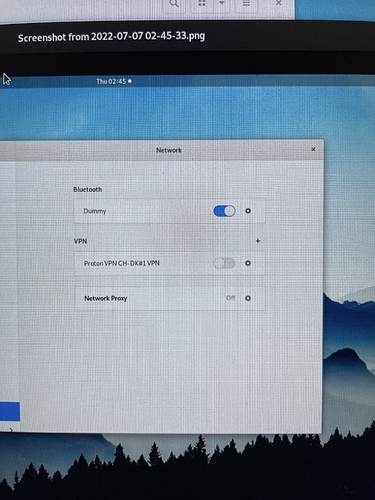
Task: Select the blue highlighted sidebar item
Action: tap(10, 412)
